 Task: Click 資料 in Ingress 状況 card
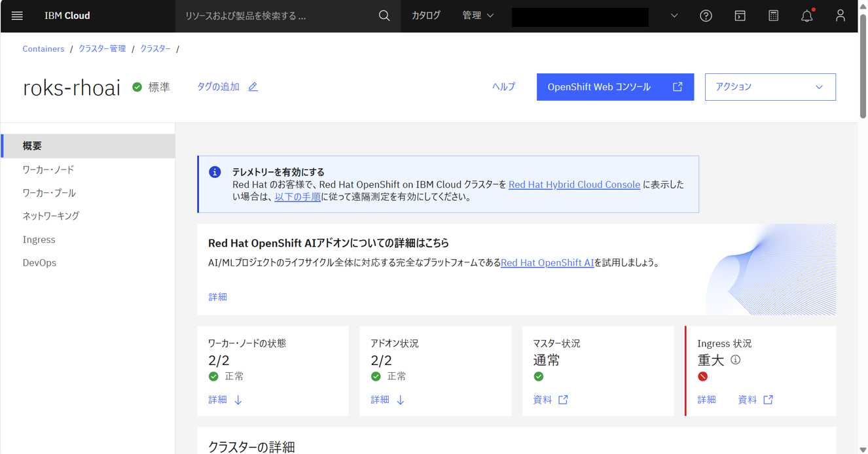pos(748,400)
